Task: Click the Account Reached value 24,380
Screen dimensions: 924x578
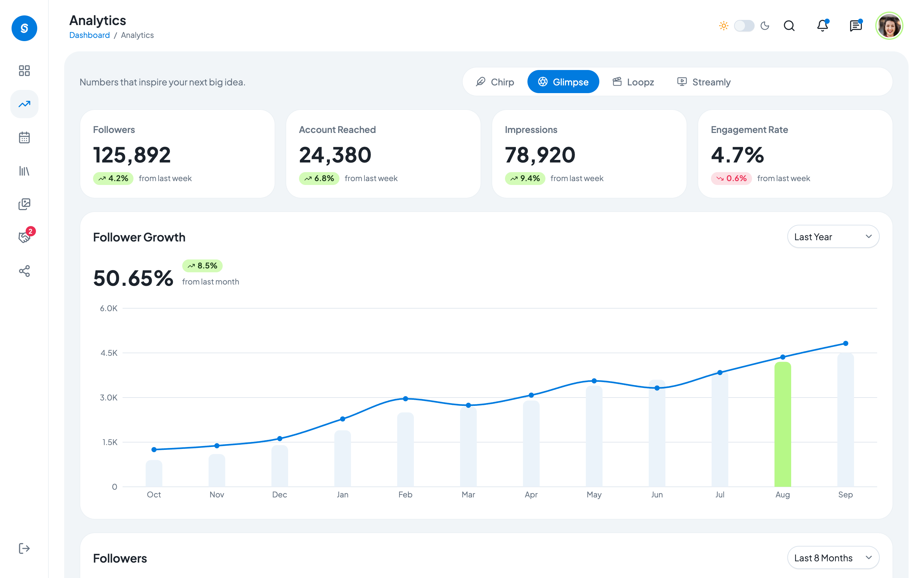Action: 335,155
